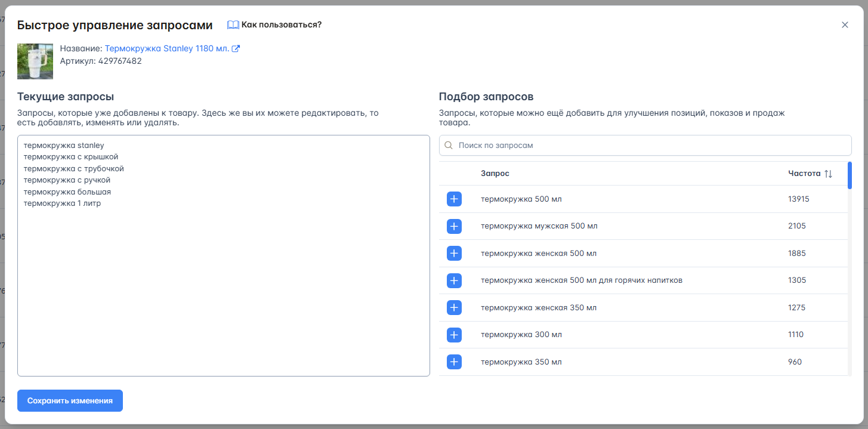This screenshot has width=868, height=429.
Task: Open product link "Термокружка Stanley 1180 мл."
Action: coord(166,49)
